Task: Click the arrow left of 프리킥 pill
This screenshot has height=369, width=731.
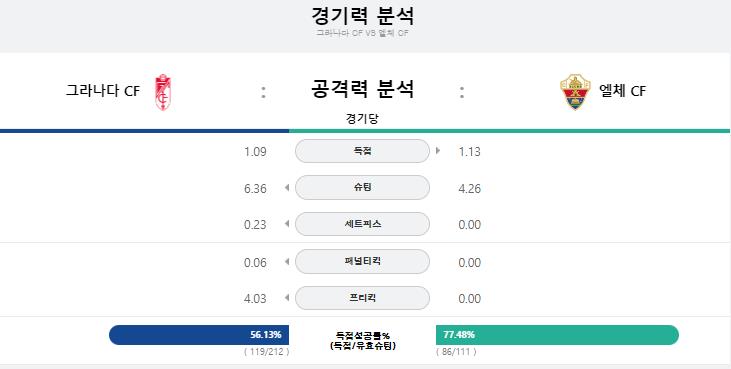Action: 287,297
